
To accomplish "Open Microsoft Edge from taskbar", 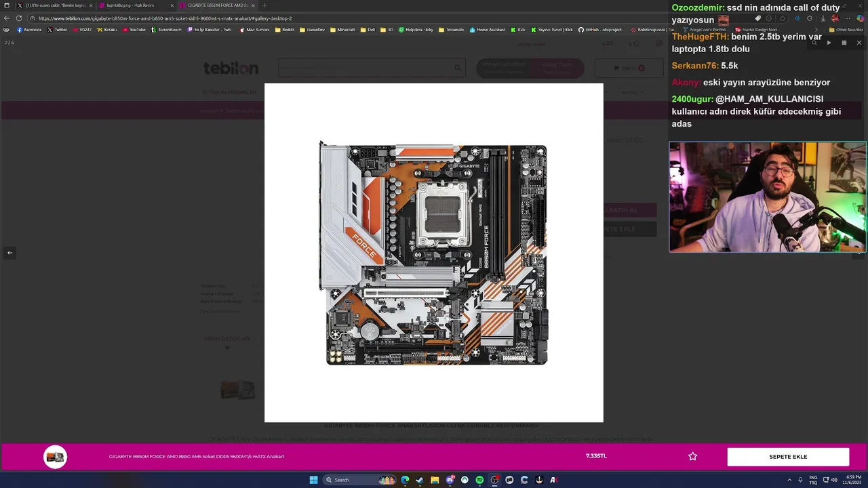I will (x=405, y=480).
